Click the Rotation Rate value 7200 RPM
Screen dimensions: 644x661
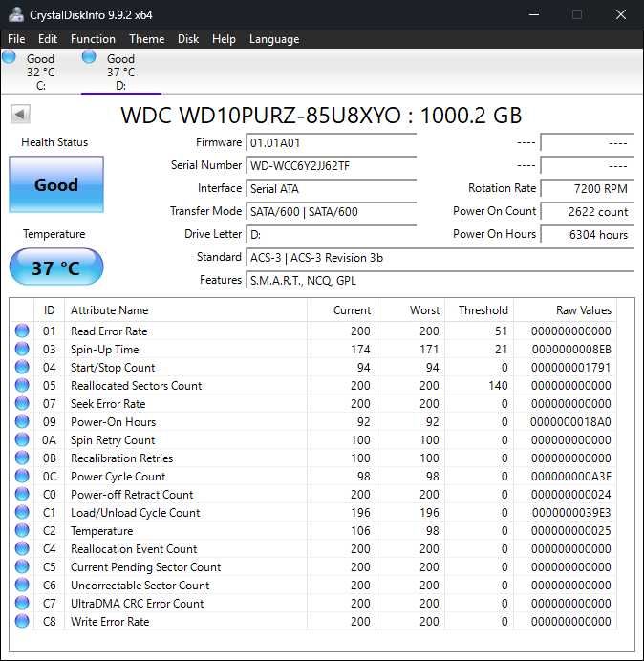(x=588, y=188)
